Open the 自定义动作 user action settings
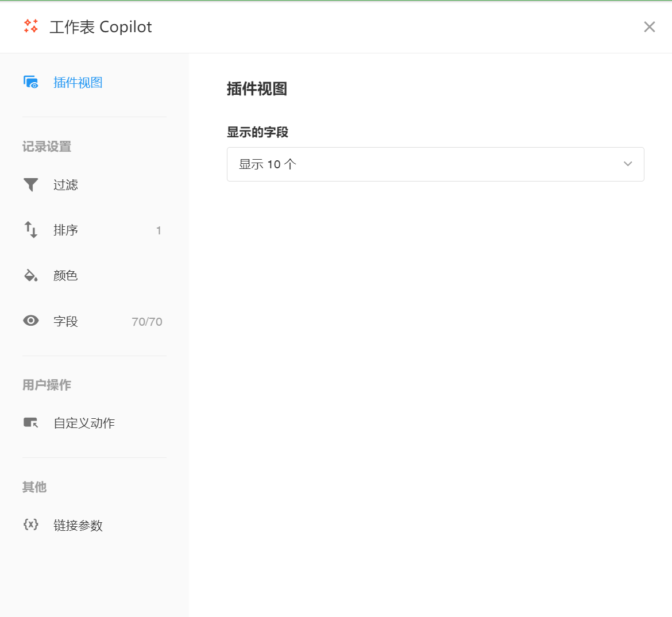Viewport: 672px width, 617px height. (83, 423)
